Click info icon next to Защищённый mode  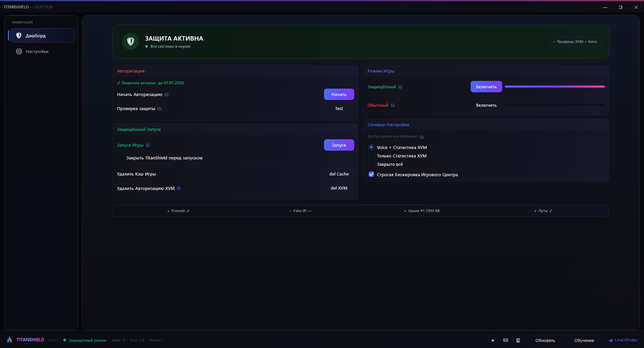click(x=400, y=87)
